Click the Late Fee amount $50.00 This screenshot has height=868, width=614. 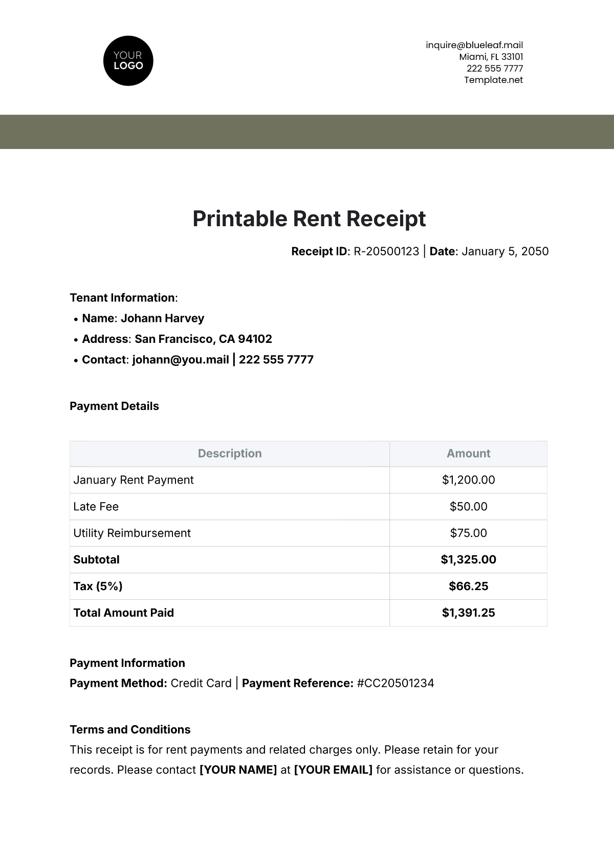[468, 507]
